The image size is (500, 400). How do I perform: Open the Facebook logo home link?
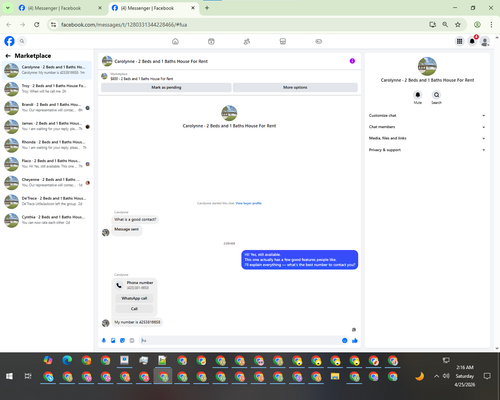point(9,41)
